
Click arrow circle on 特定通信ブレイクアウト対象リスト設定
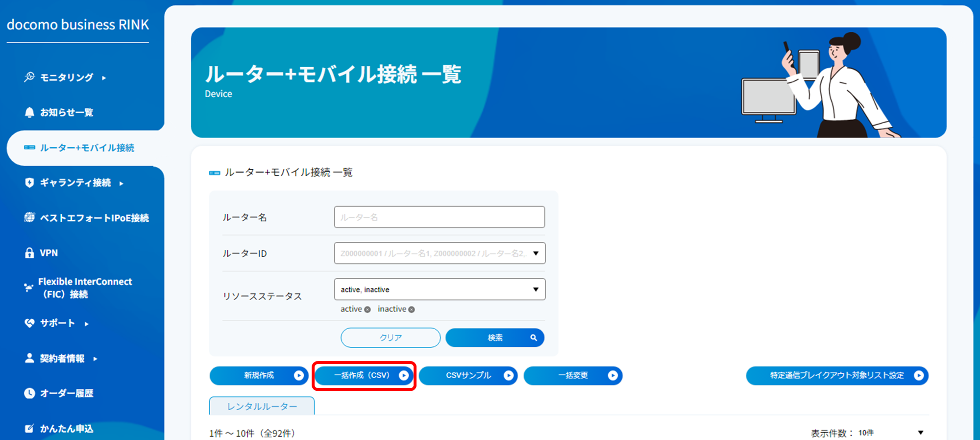[x=919, y=375]
